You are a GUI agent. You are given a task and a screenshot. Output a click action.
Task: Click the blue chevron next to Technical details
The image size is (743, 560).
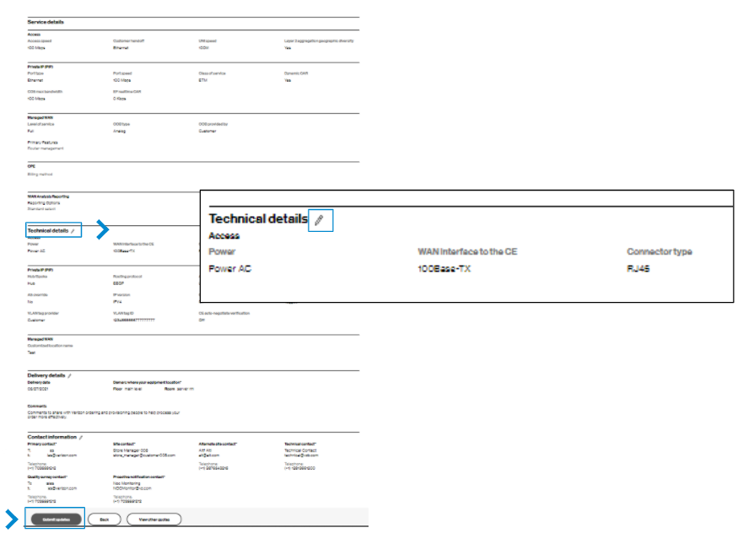pos(102,228)
